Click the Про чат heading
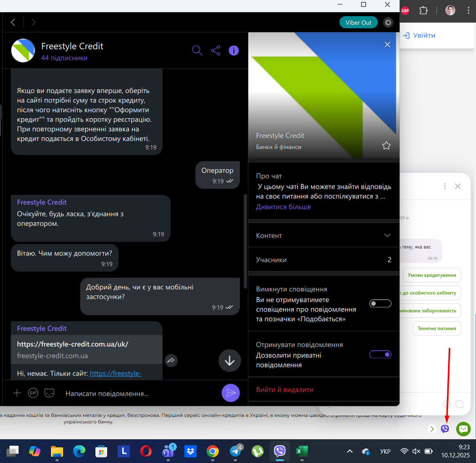The image size is (476, 463). 269,176
